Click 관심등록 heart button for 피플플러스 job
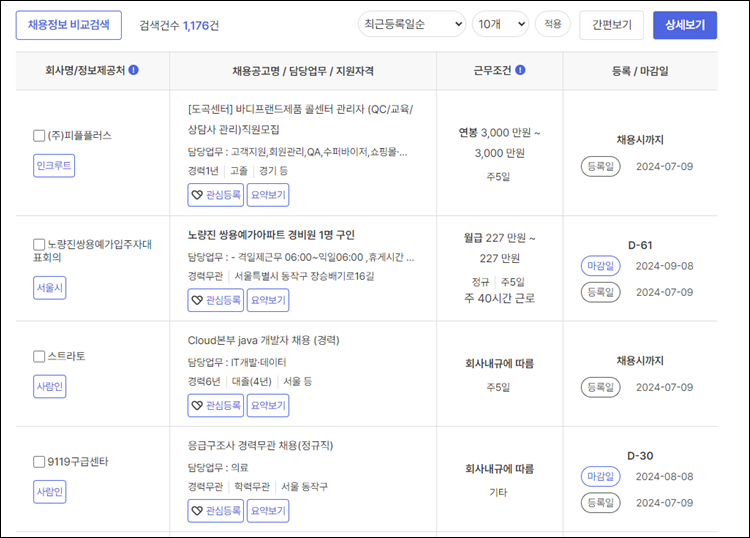This screenshot has width=750, height=538. [216, 195]
